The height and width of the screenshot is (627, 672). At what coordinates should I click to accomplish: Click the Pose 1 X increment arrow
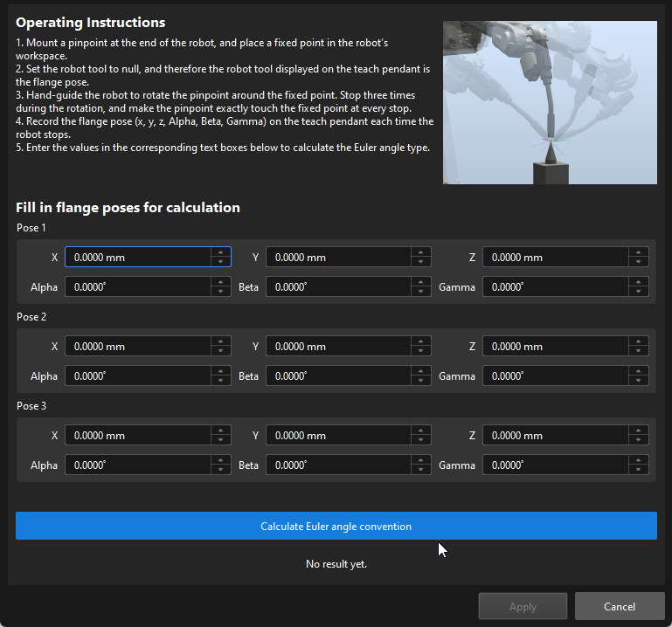(221, 252)
